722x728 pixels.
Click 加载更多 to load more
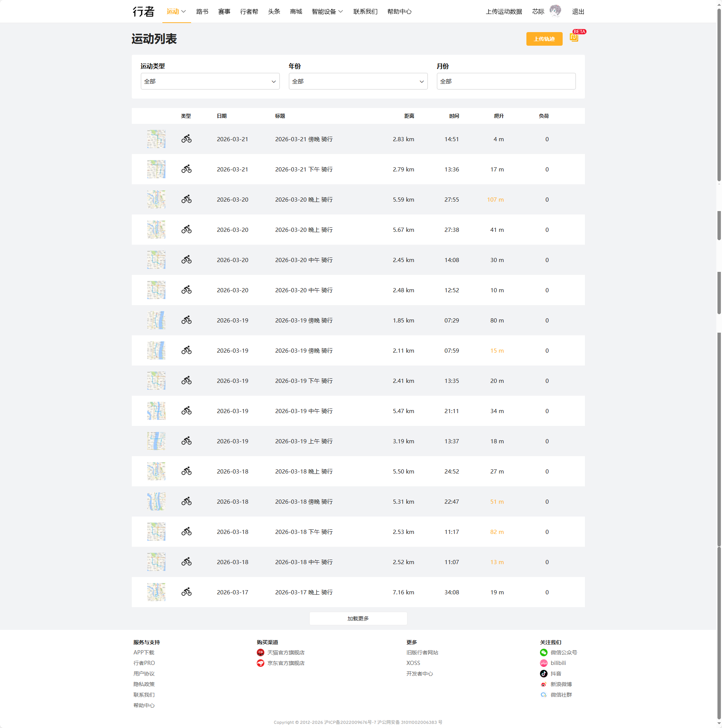[358, 618]
